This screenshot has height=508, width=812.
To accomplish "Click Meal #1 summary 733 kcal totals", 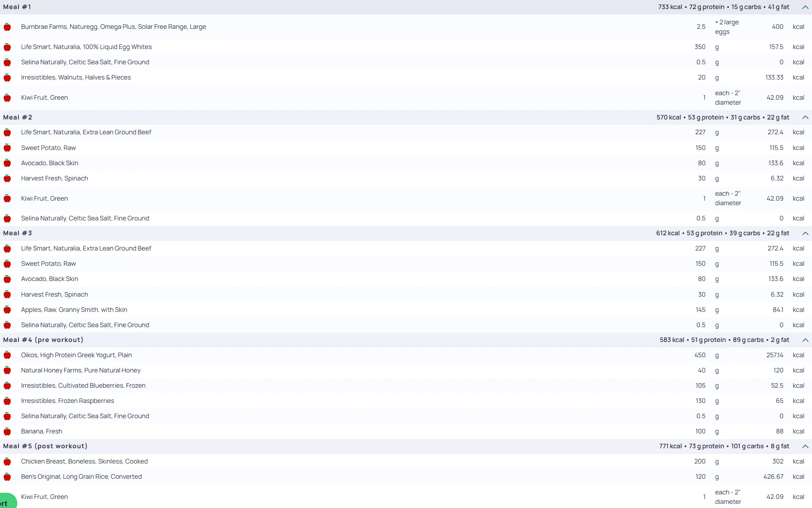I will point(723,7).
